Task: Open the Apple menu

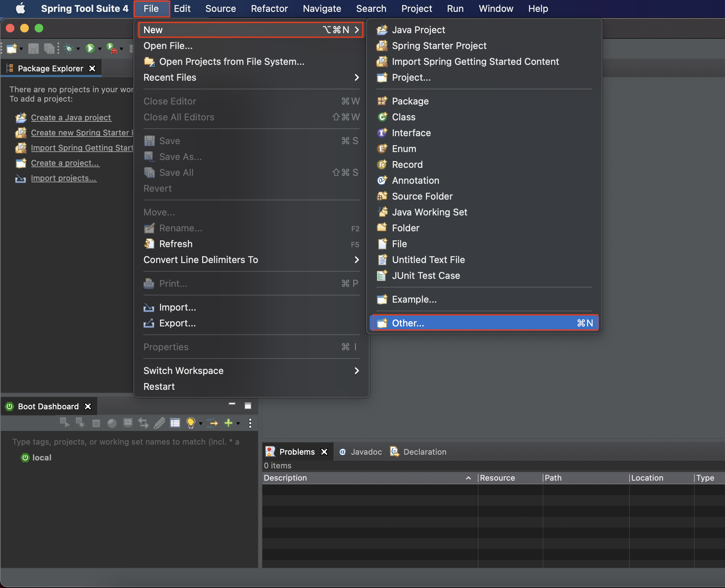Action: coord(20,9)
